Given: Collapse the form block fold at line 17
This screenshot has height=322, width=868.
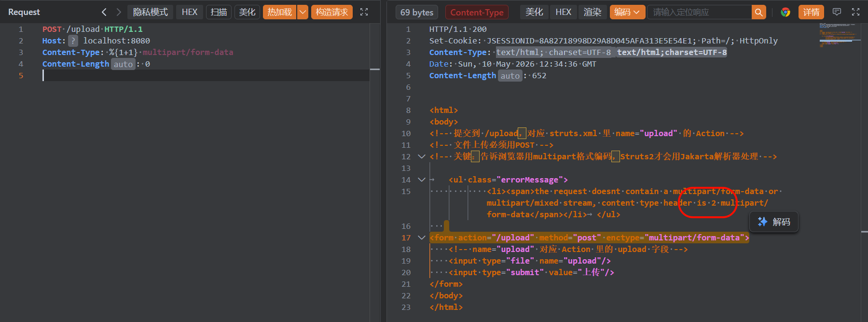Looking at the screenshot, I should click(421, 238).
